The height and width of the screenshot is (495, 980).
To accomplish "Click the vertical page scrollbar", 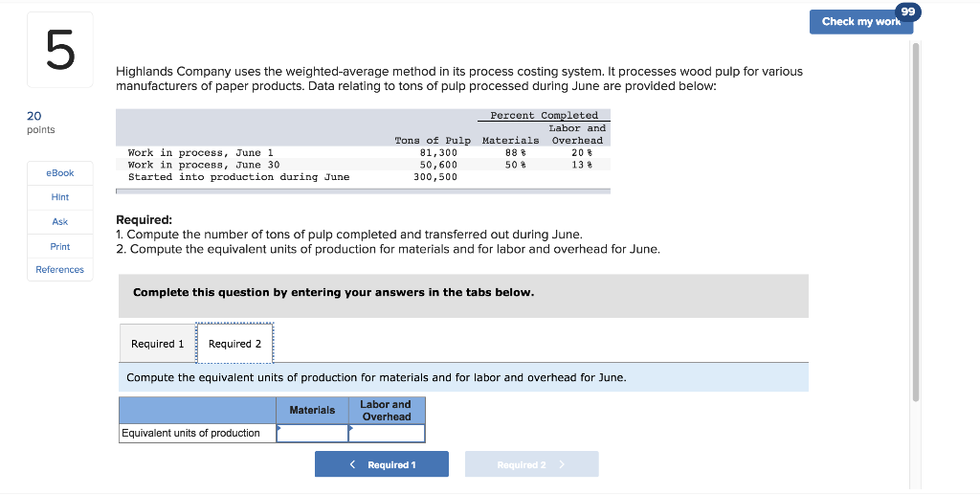I will [916, 222].
